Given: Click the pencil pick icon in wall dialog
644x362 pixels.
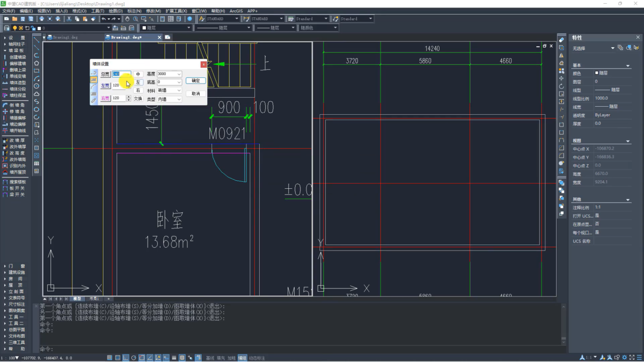Looking at the screenshot, I should click(93, 100).
